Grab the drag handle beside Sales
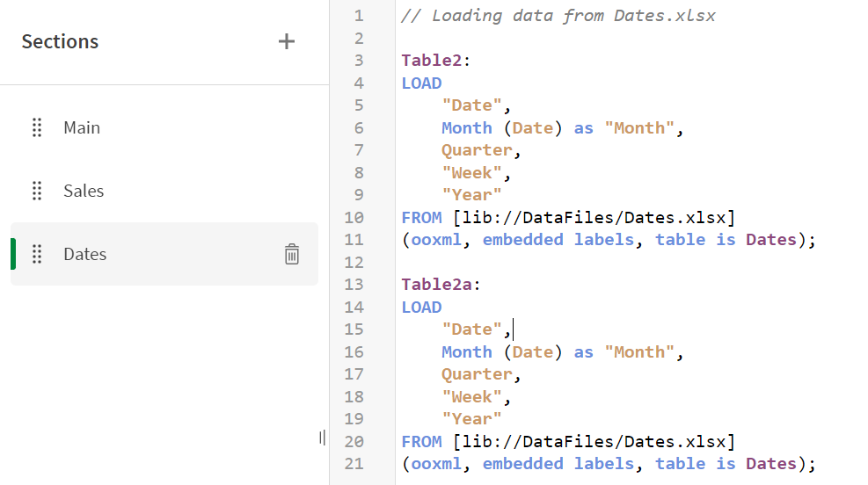 click(37, 191)
